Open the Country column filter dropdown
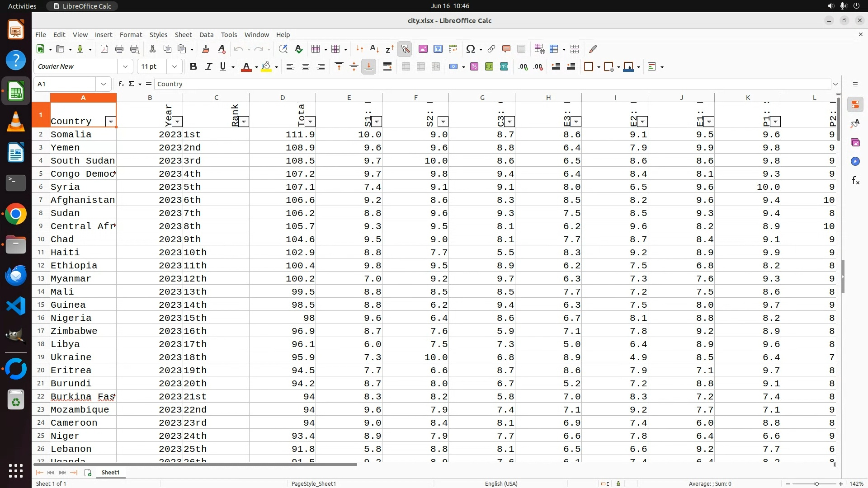Image resolution: width=868 pixels, height=488 pixels. click(x=110, y=122)
